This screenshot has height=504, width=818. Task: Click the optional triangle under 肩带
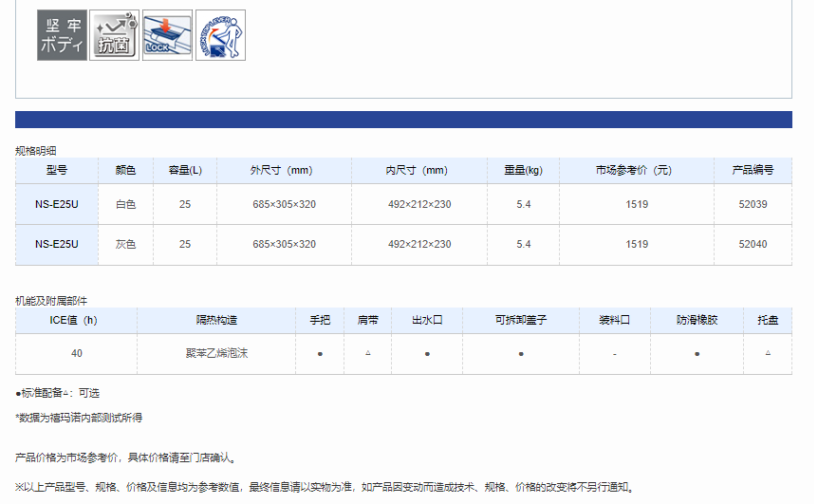pyautogui.click(x=368, y=353)
